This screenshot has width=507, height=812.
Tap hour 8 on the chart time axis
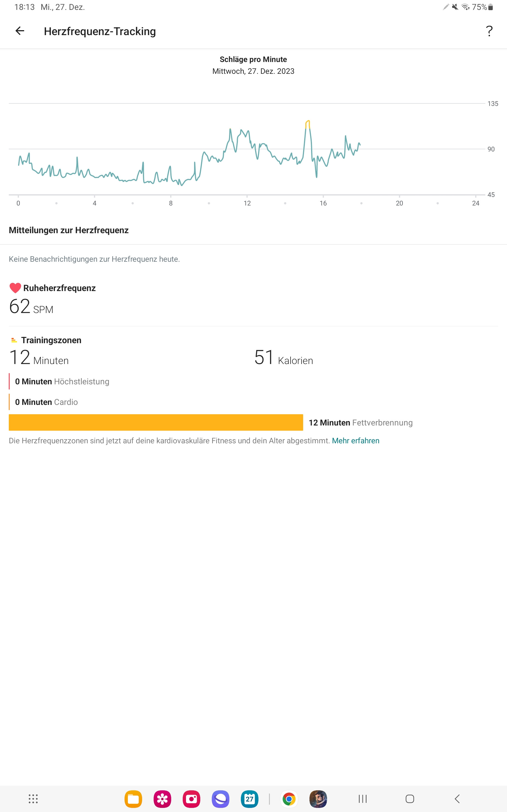pos(171,203)
